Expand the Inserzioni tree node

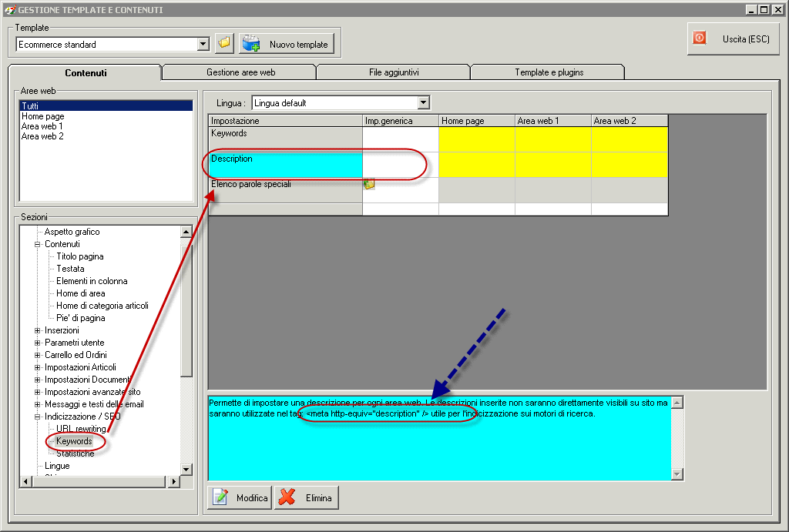[x=37, y=330]
